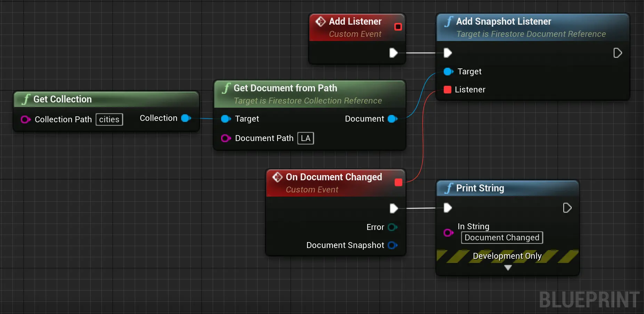Click the On Document Changed event icon
This screenshot has width=644, height=314.
[277, 177]
